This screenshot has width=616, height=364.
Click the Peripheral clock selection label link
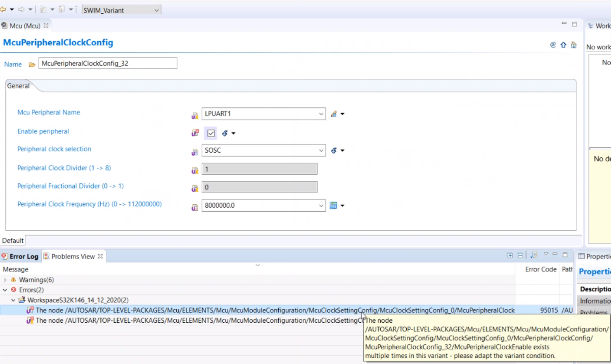54,149
